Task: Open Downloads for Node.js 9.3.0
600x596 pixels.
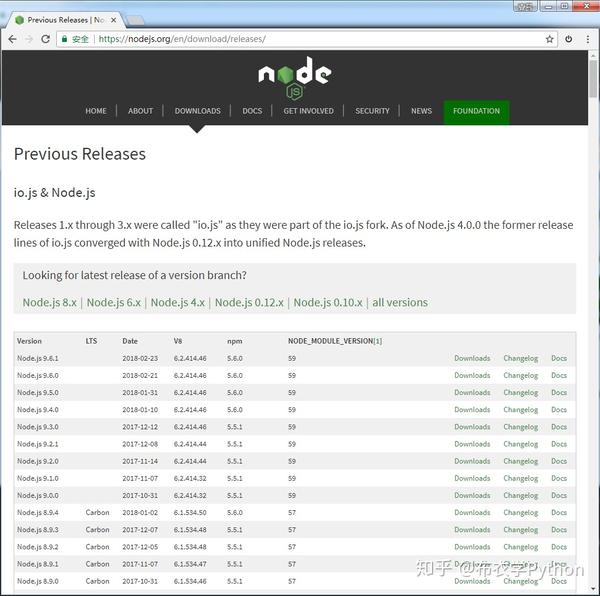Action: 472,427
